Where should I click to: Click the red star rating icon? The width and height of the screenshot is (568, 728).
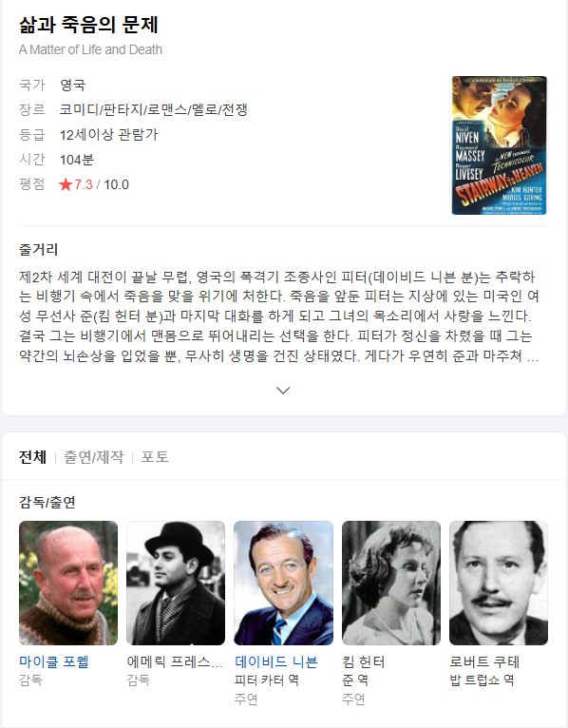click(66, 184)
